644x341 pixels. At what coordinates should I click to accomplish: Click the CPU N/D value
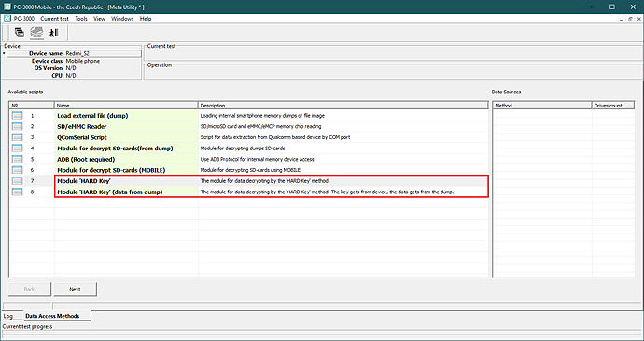tap(71, 76)
